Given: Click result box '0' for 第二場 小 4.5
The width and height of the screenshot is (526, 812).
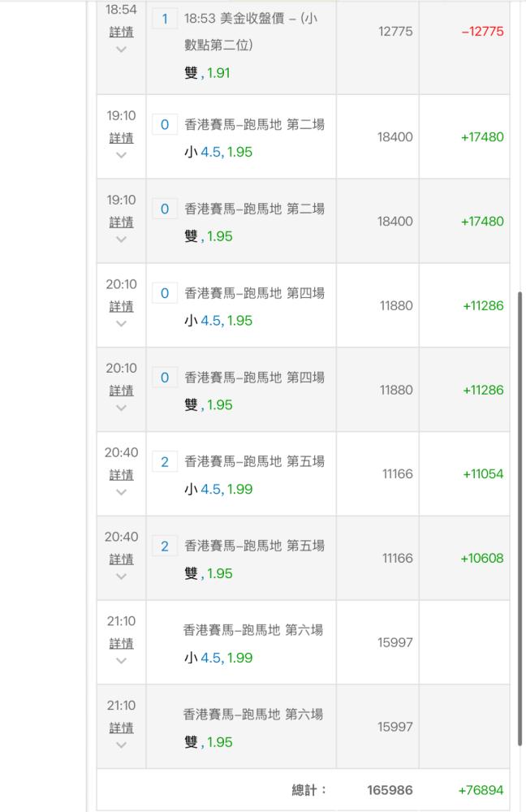Looking at the screenshot, I should click(x=165, y=124).
